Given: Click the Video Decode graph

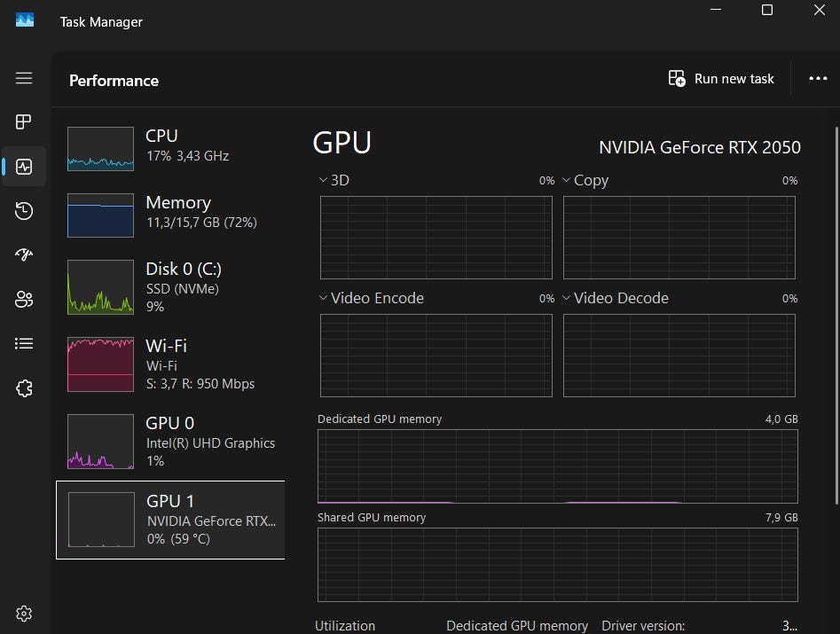Looking at the screenshot, I should click(679, 356).
